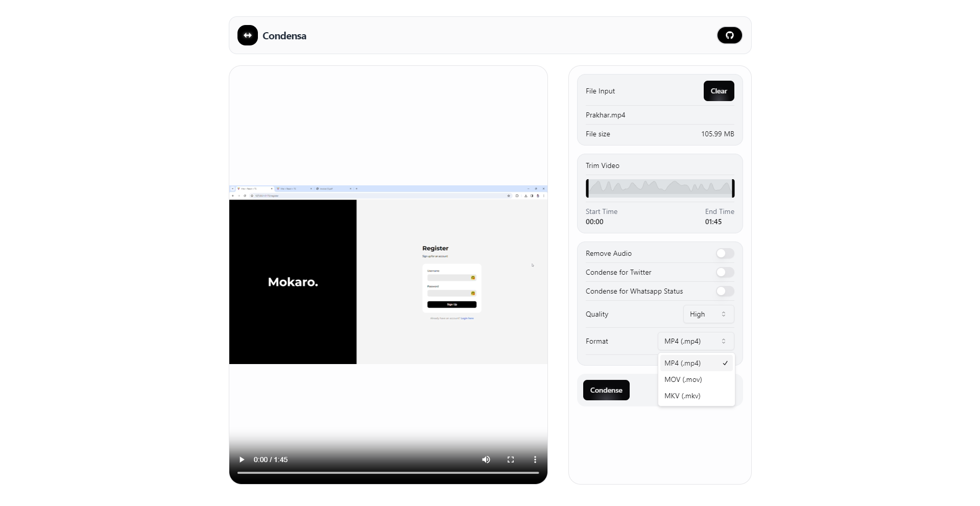Grab the trim start handle
This screenshot has width=980, height=506.
coord(587,188)
